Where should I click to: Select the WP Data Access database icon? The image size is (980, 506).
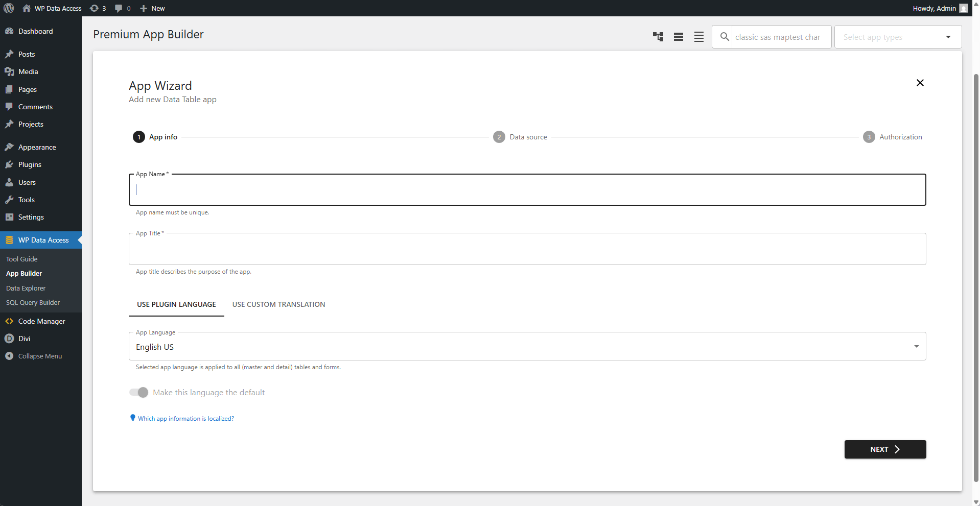pos(9,239)
